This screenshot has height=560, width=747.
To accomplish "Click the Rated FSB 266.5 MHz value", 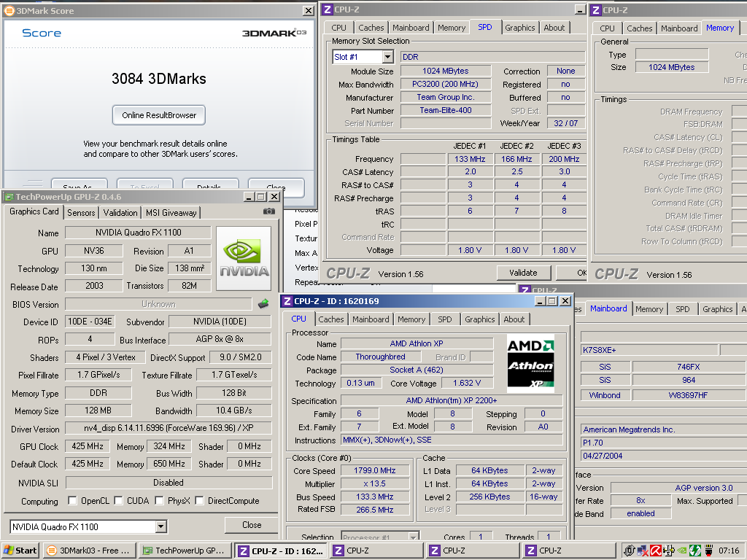I will pyautogui.click(x=374, y=510).
